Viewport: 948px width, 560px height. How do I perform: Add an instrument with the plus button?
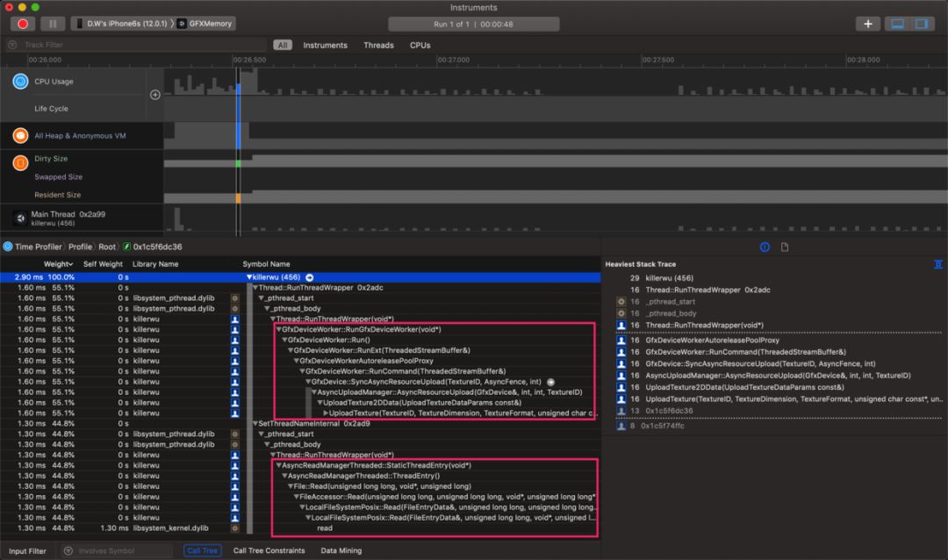coord(867,24)
